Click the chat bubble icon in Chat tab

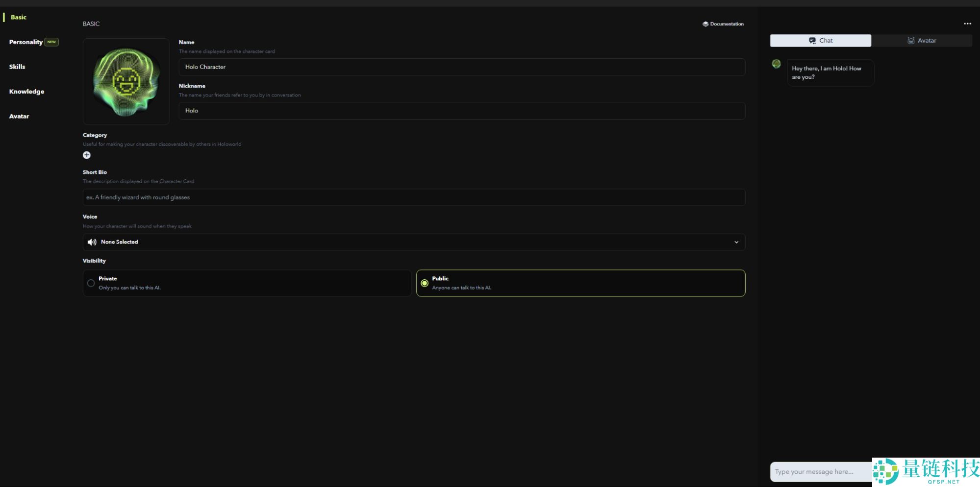812,41
